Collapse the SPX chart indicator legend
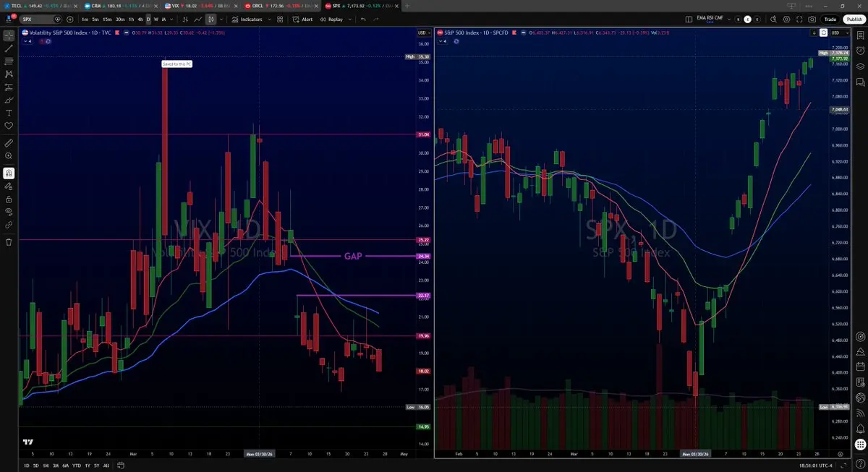The image size is (868, 472). pos(443,41)
